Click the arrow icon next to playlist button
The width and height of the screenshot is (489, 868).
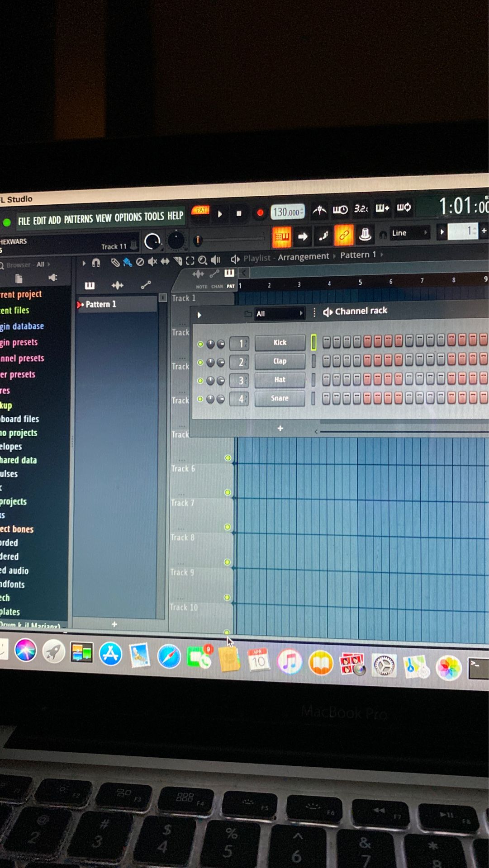point(303,236)
